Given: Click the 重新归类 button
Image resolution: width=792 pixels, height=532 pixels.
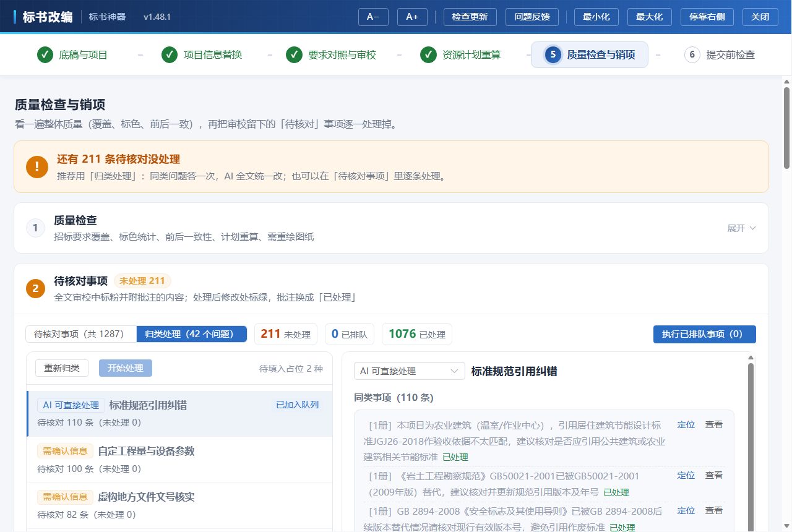Looking at the screenshot, I should [62, 368].
